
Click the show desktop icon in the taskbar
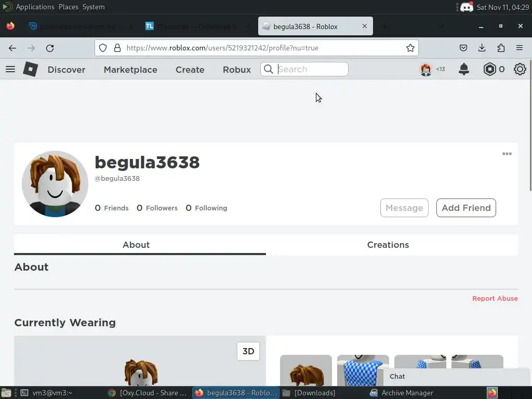6,393
